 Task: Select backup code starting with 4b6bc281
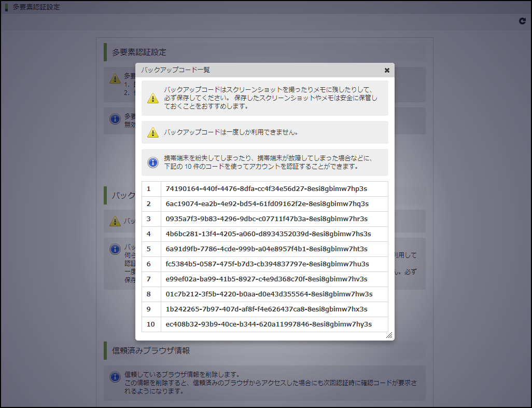click(x=269, y=234)
